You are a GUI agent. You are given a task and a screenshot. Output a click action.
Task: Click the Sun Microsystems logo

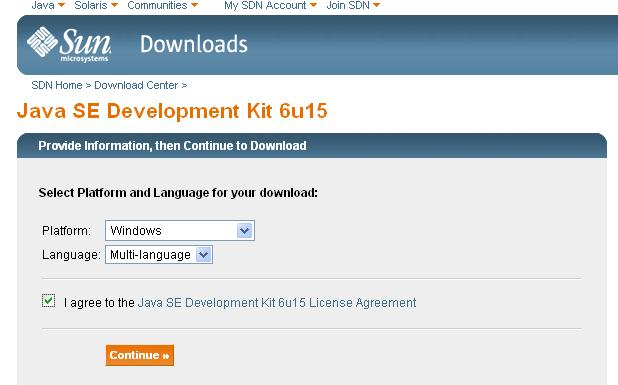pyautogui.click(x=69, y=45)
